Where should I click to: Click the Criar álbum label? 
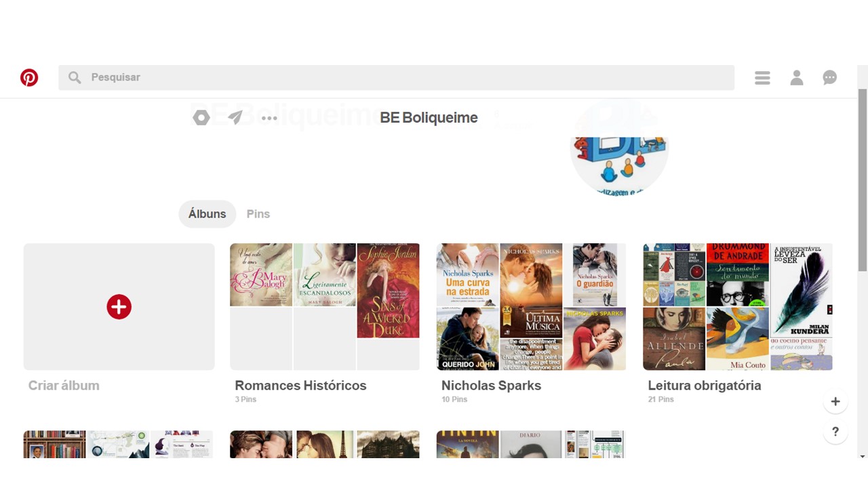click(x=64, y=385)
